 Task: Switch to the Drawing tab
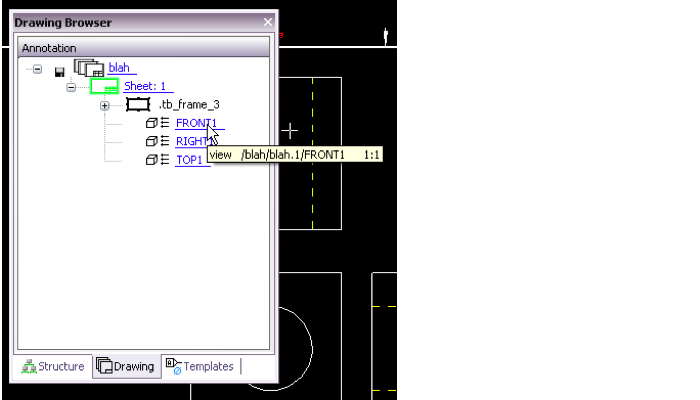(126, 367)
